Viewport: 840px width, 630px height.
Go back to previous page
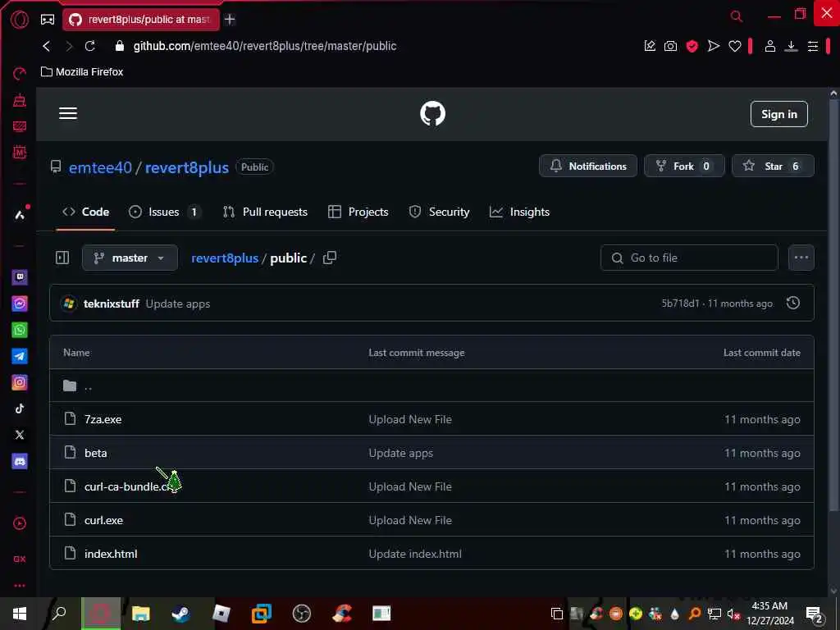(47, 46)
